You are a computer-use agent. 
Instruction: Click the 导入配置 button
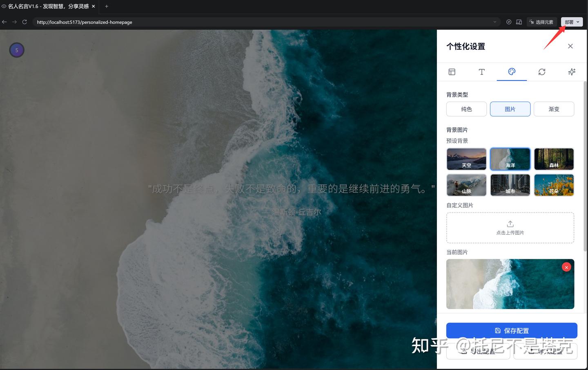[x=545, y=351]
